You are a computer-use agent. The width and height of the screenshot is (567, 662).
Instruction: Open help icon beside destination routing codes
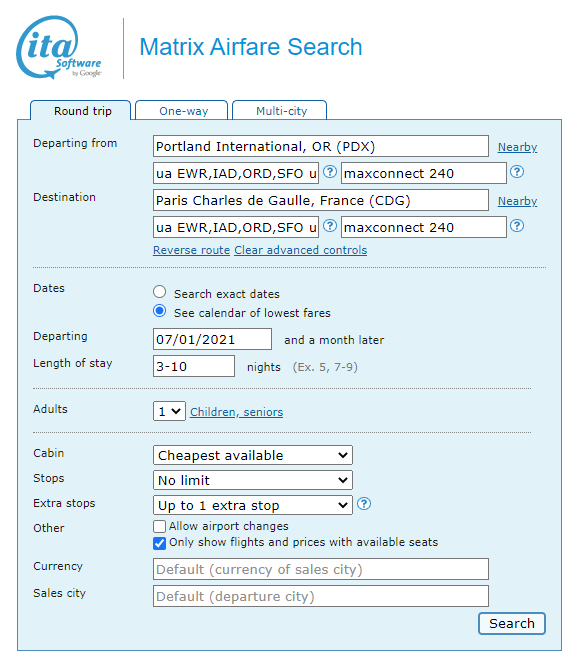point(330,226)
